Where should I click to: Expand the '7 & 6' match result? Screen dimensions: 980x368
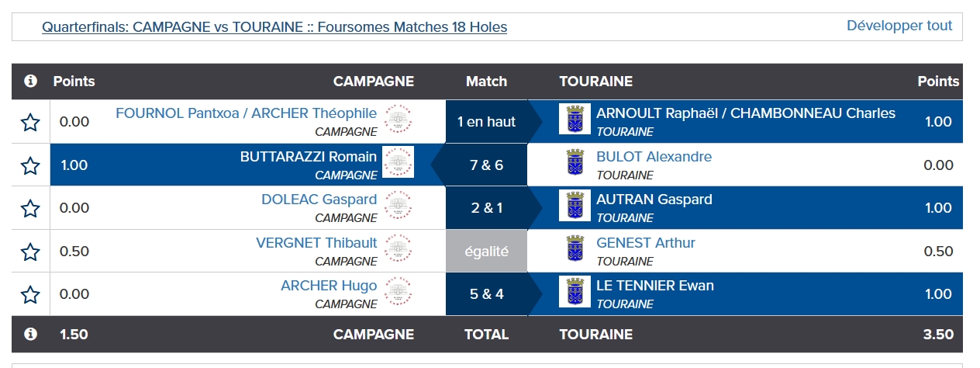click(x=486, y=165)
